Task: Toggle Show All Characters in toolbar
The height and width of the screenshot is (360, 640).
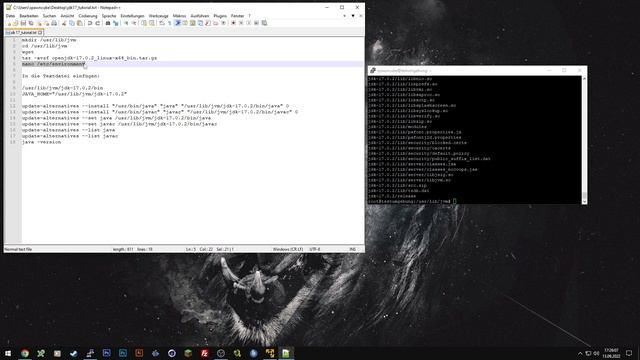Action: coord(169,23)
